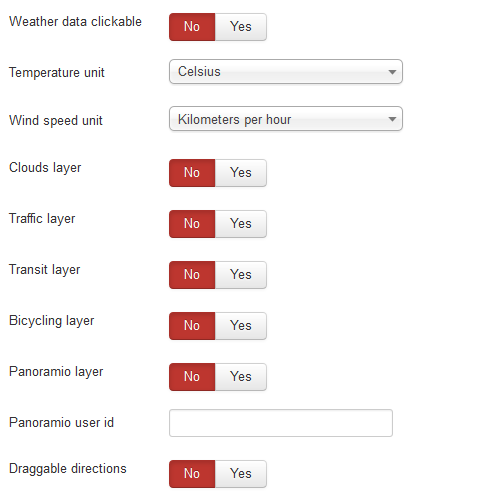Choose No for Traffic layer
The width and height of the screenshot is (480, 504).
tap(192, 224)
